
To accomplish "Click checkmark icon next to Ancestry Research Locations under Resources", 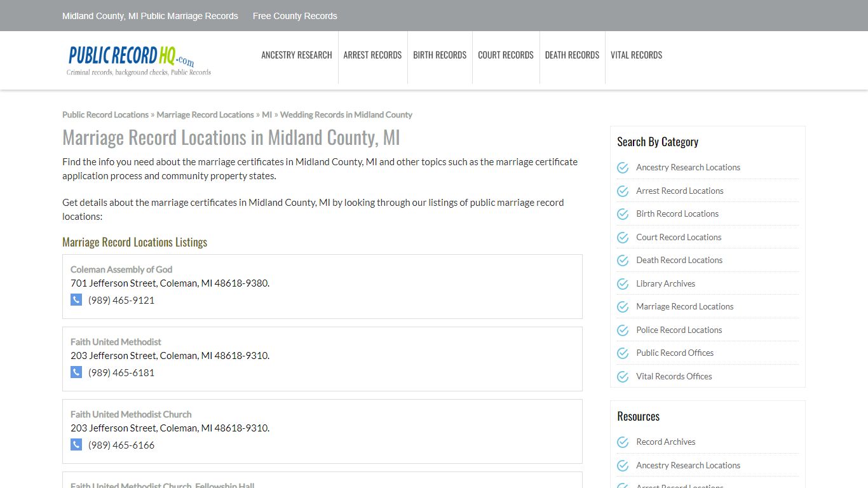I will point(623,466).
